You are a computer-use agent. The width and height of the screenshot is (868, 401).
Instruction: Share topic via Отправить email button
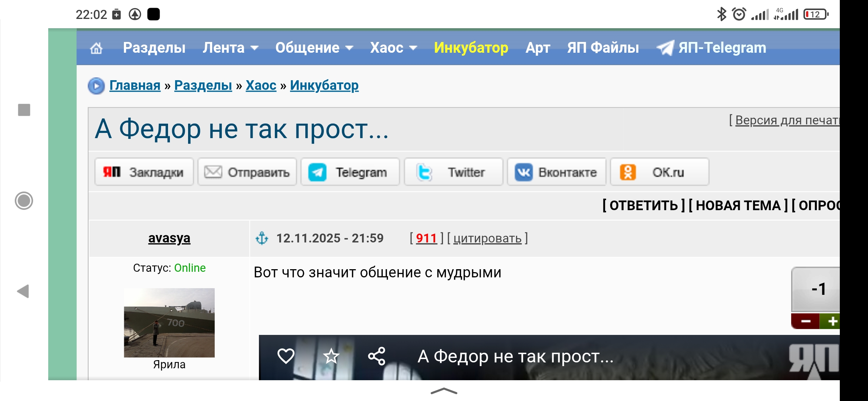point(247,172)
